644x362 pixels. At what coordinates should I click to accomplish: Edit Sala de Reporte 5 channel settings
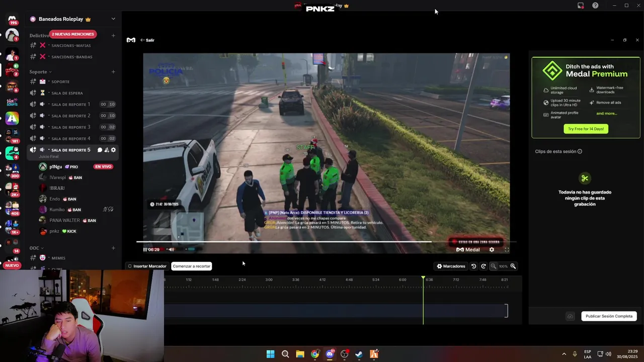pos(113,150)
